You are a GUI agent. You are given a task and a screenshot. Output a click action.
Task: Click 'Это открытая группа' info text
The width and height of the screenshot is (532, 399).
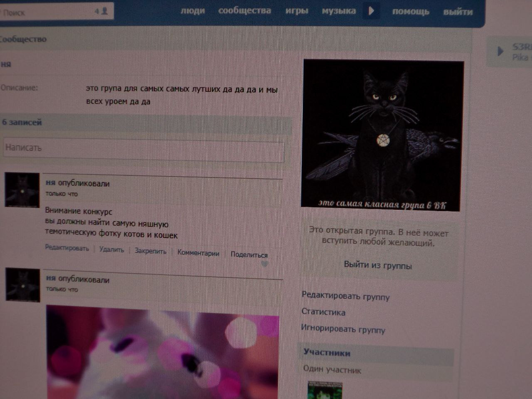[379, 237]
